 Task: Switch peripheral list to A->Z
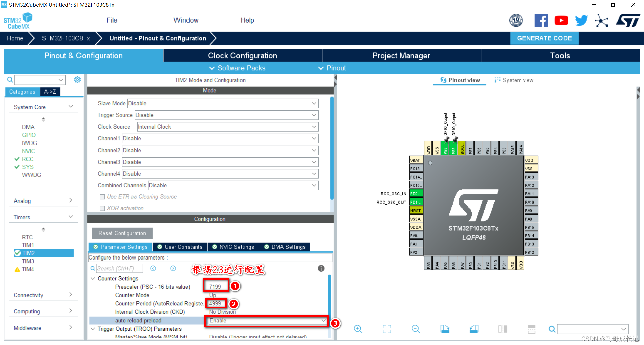pyautogui.click(x=50, y=92)
